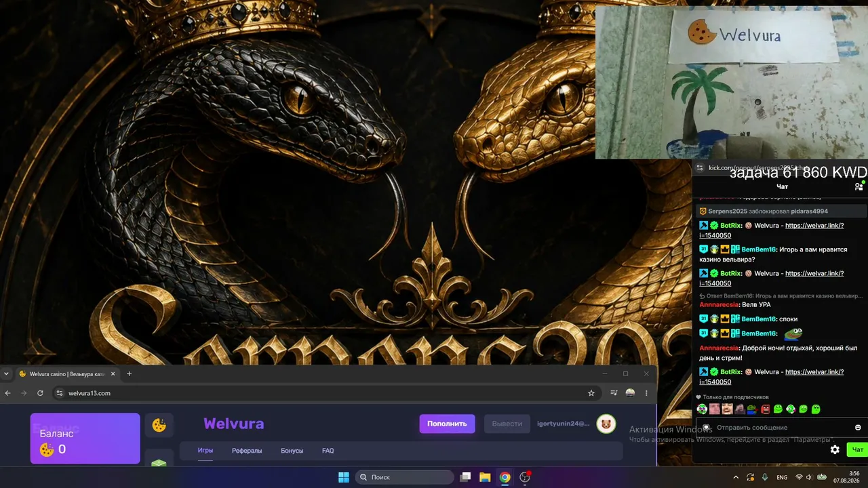Click the Вывести withdraw button

[x=507, y=424]
